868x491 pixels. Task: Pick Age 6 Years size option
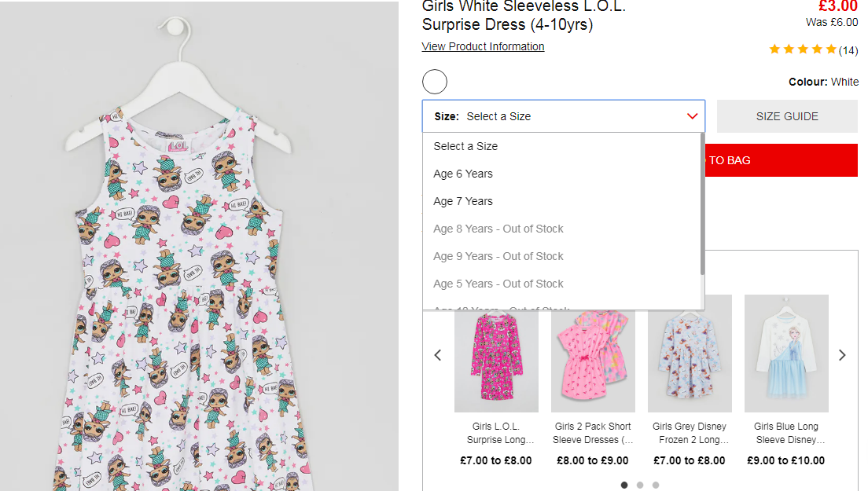pos(562,174)
